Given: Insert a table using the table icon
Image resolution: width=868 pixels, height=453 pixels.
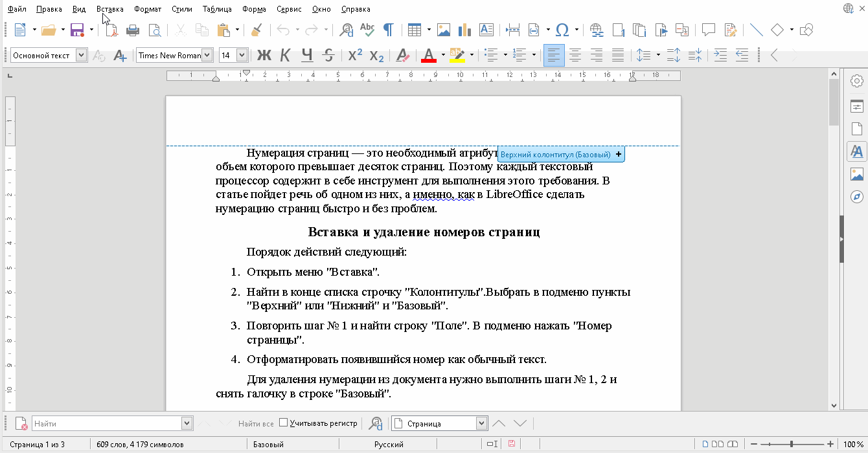Looking at the screenshot, I should (415, 30).
